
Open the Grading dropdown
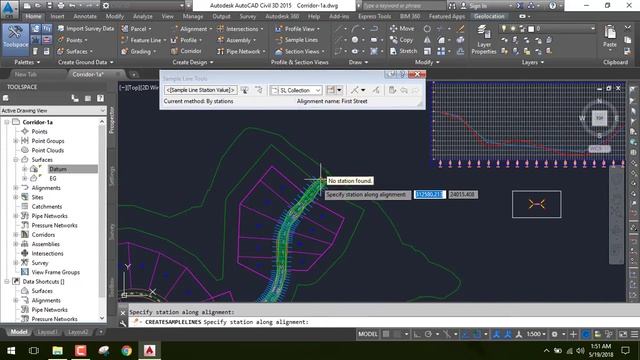click(x=139, y=51)
